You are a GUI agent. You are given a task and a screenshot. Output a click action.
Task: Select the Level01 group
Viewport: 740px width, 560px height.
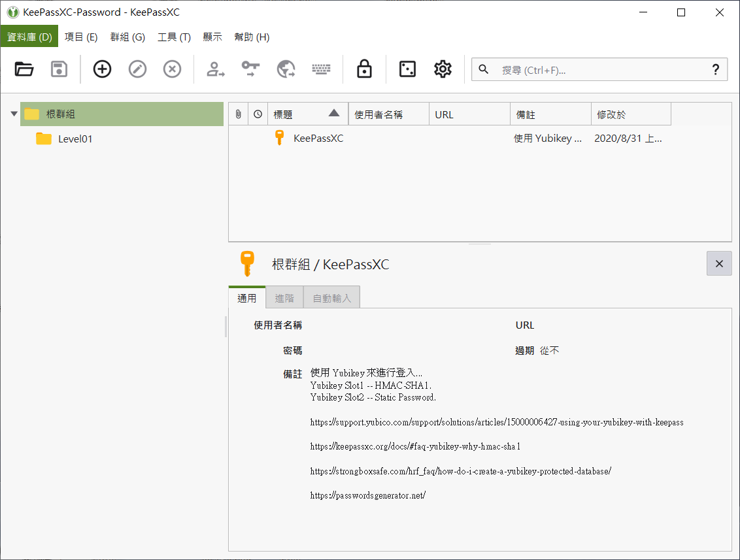coord(75,139)
